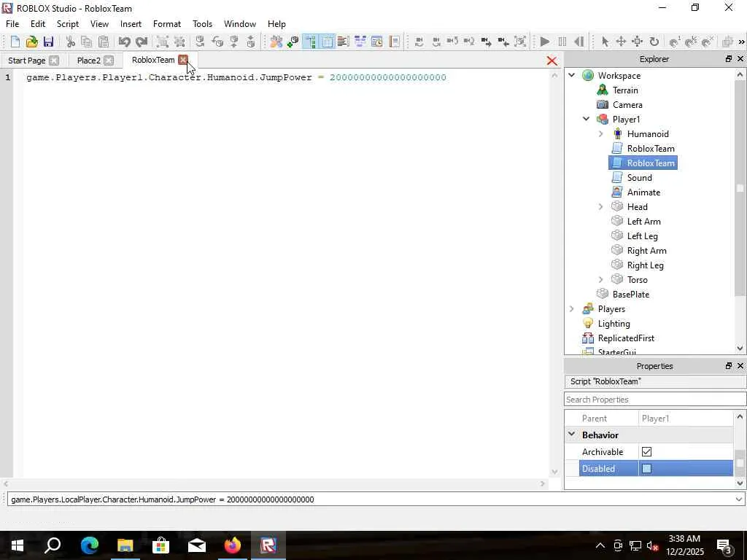
Task: Select Left Arm part in Explorer
Action: [x=643, y=222]
